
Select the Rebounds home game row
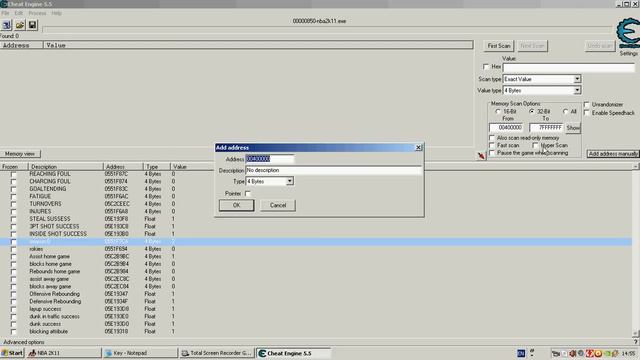tap(316, 271)
